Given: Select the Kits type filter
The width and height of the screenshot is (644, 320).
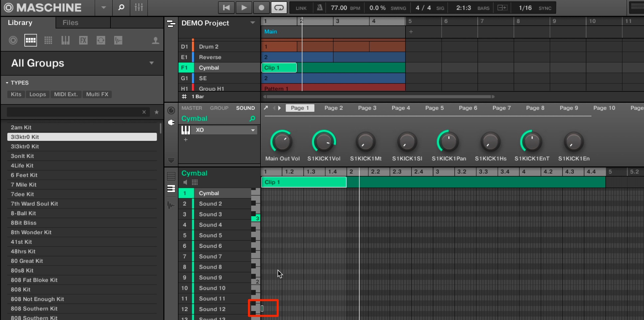Looking at the screenshot, I should (16, 94).
